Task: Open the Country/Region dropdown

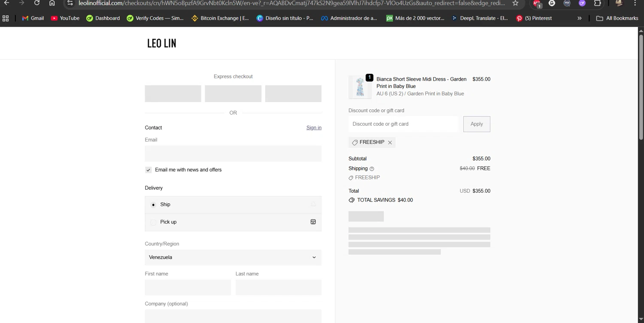Action: click(x=233, y=257)
